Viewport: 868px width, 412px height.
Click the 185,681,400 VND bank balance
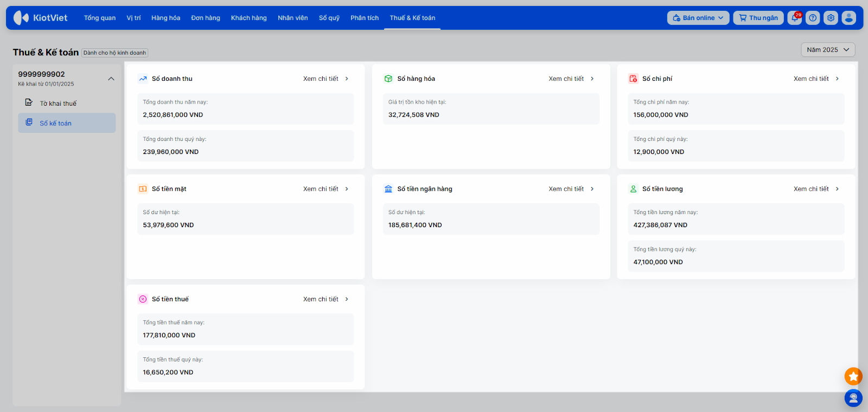point(415,225)
